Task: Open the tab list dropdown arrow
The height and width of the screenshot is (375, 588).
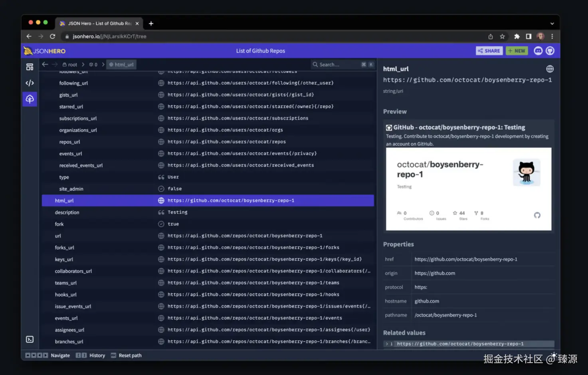Action: pyautogui.click(x=552, y=24)
